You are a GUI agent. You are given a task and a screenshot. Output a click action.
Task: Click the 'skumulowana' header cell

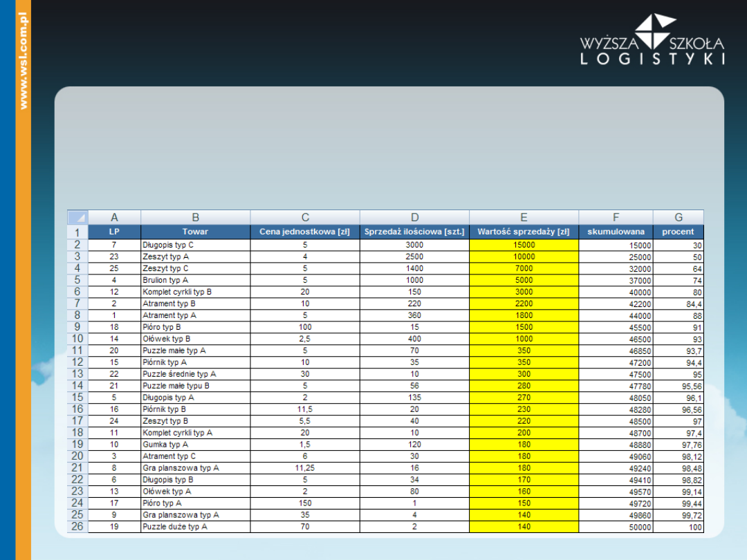[x=616, y=232]
